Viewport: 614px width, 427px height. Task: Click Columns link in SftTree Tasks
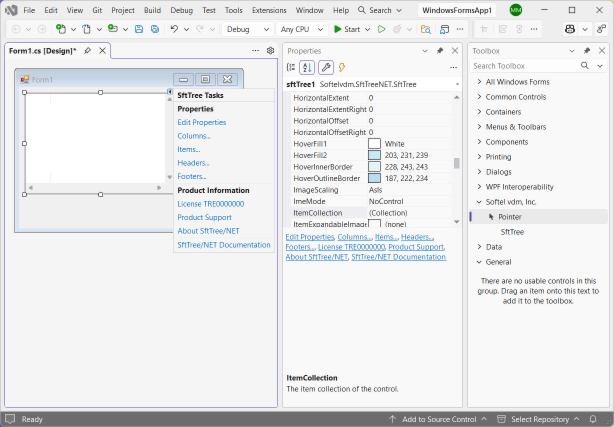194,136
